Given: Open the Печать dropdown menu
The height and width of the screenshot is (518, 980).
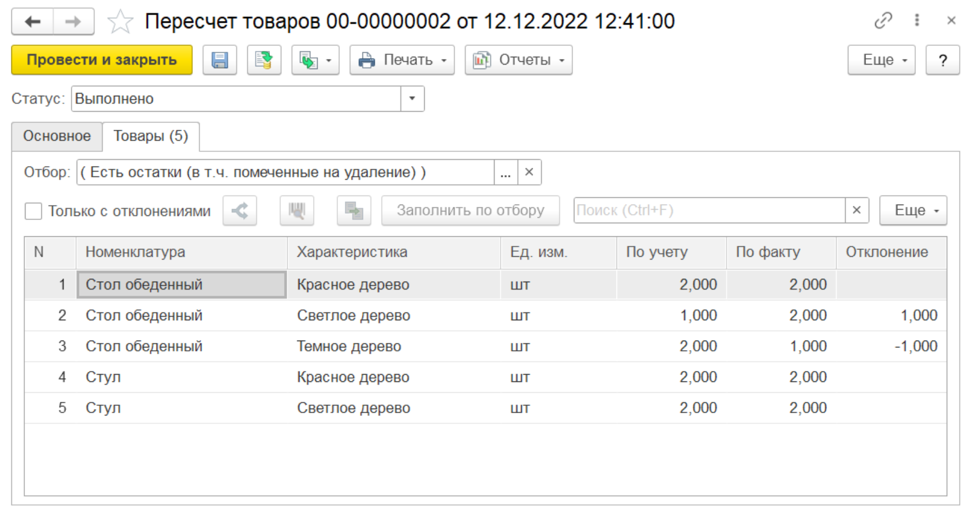Looking at the screenshot, I should [x=402, y=60].
